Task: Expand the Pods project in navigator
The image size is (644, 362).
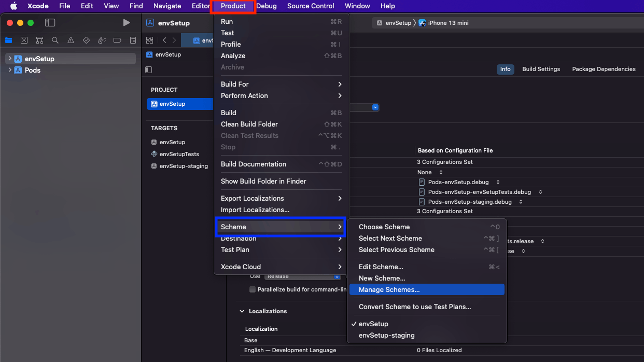Action: 10,70
